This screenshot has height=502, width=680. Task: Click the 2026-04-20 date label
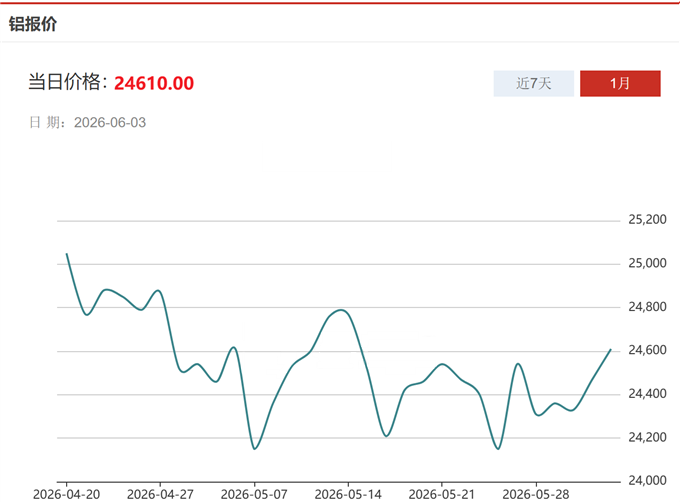[x=66, y=494]
